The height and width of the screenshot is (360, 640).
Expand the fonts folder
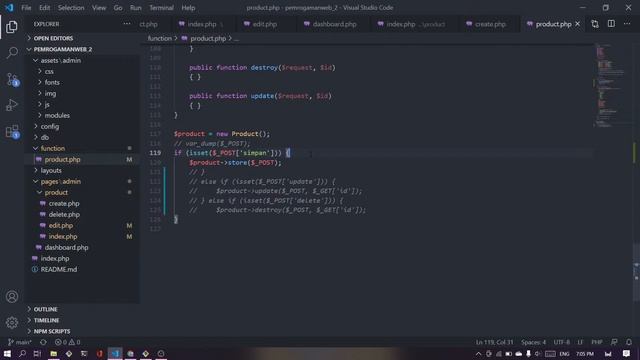pyautogui.click(x=52, y=82)
